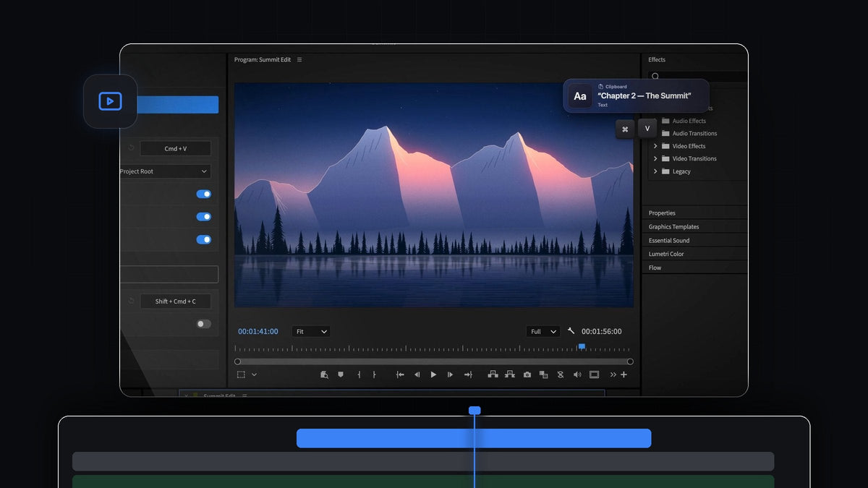Select the Audio Transitions folder row

[x=690, y=133]
